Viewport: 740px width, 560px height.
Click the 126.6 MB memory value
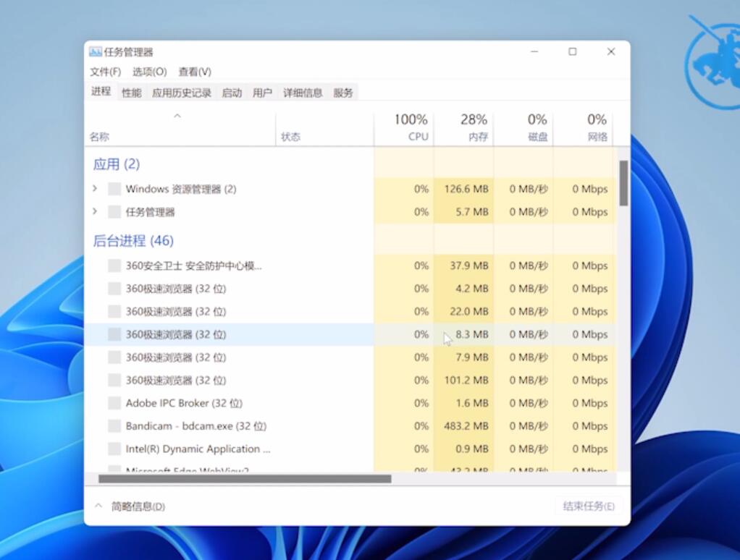[466, 189]
